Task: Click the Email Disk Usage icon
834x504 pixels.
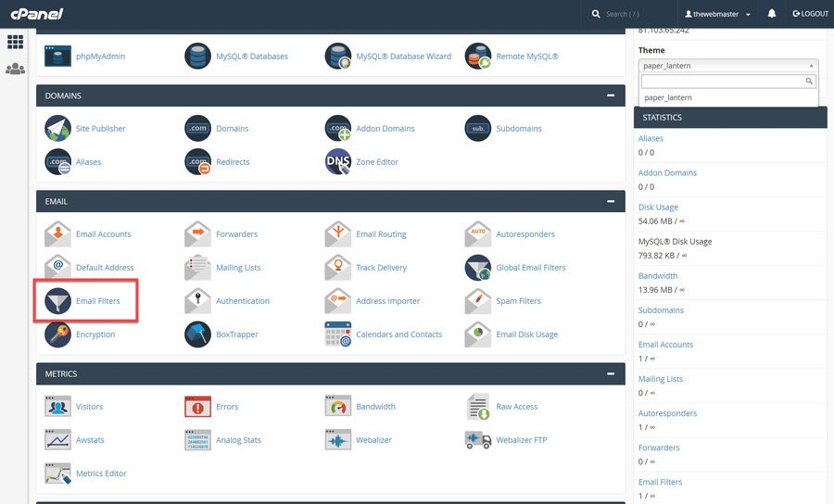Action: [x=477, y=334]
